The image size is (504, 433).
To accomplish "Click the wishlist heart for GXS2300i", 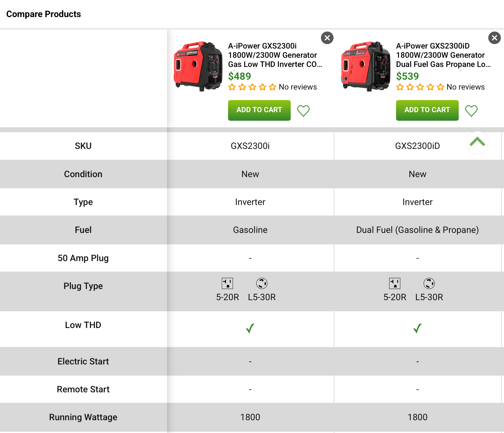I will click(303, 111).
